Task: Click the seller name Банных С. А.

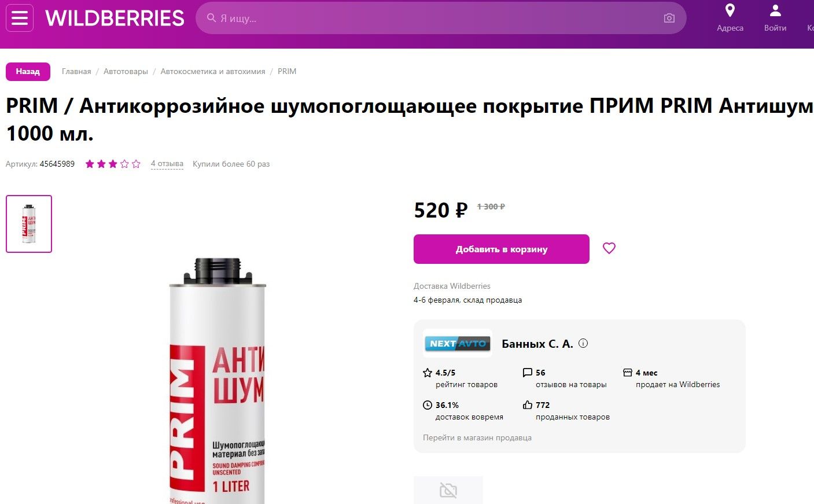Action: [537, 344]
